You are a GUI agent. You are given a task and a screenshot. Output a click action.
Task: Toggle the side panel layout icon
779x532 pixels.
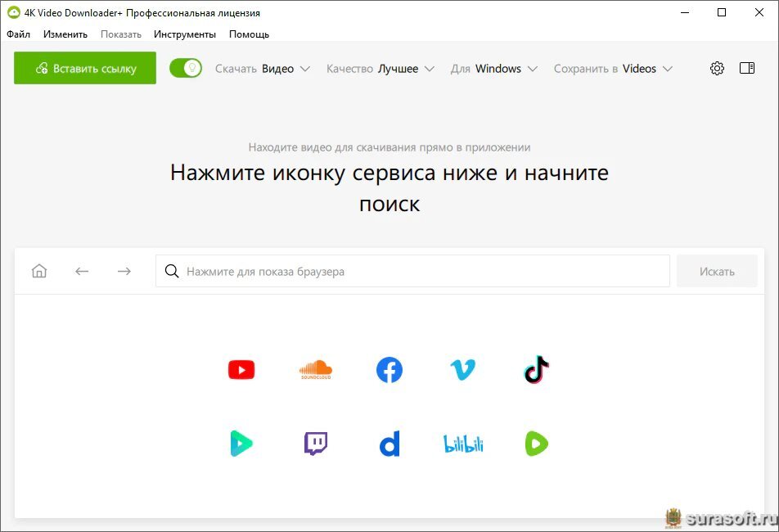tap(747, 69)
